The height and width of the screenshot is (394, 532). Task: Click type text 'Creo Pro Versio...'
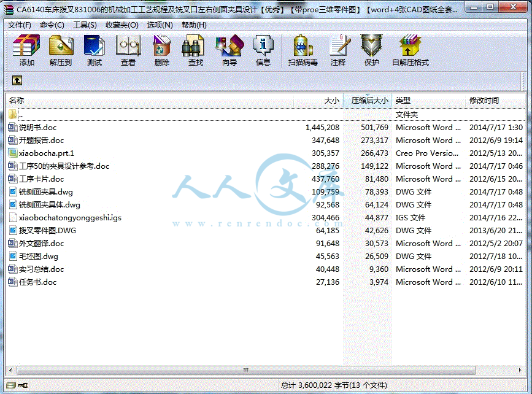tap(427, 153)
